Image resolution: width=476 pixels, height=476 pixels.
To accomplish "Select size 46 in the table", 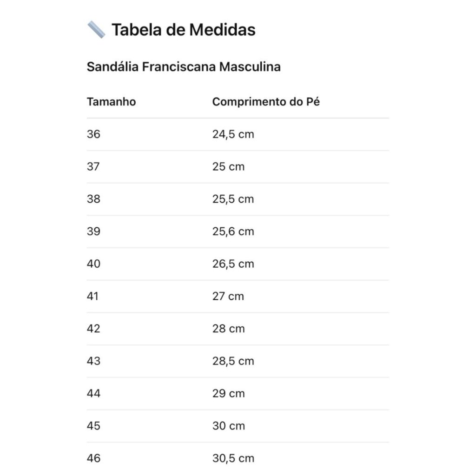I will pos(93,458).
